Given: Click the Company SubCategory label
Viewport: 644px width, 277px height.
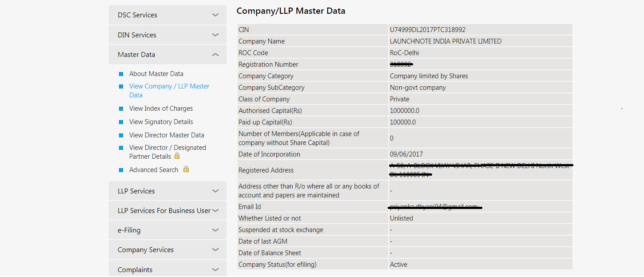Looking at the screenshot, I should pyautogui.click(x=271, y=88).
